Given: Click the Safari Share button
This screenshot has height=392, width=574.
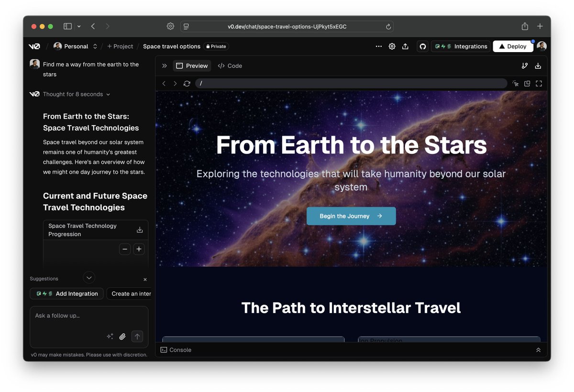Looking at the screenshot, I should (525, 26).
